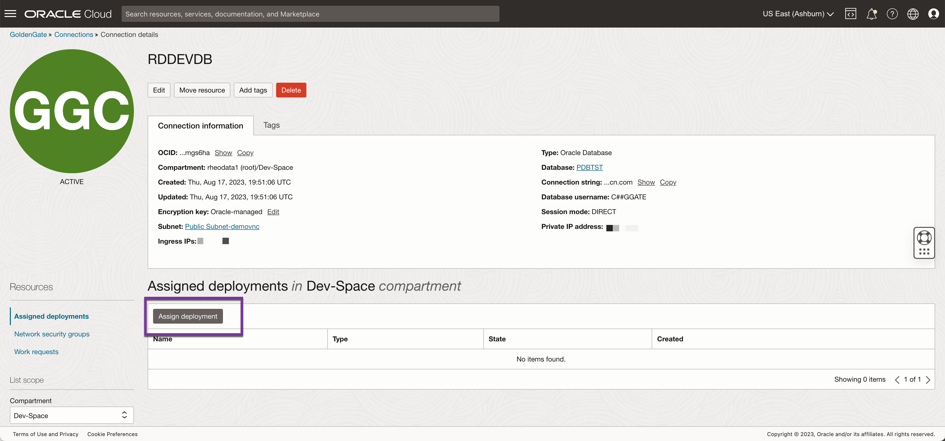Open the language globe icon
Viewport: 945px width, 441px height.
(x=913, y=14)
